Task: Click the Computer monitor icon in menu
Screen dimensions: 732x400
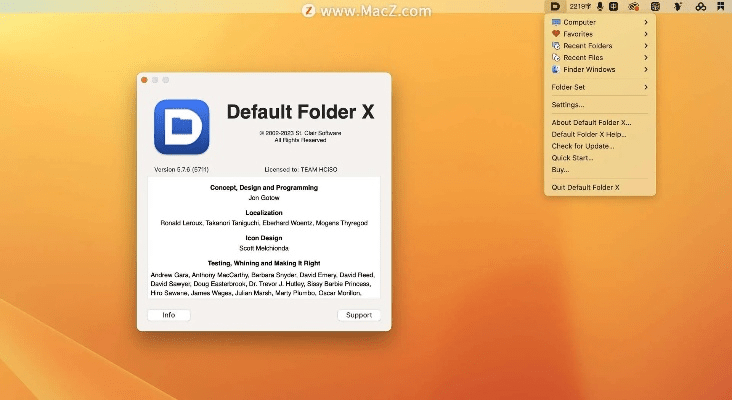Action: pos(556,22)
